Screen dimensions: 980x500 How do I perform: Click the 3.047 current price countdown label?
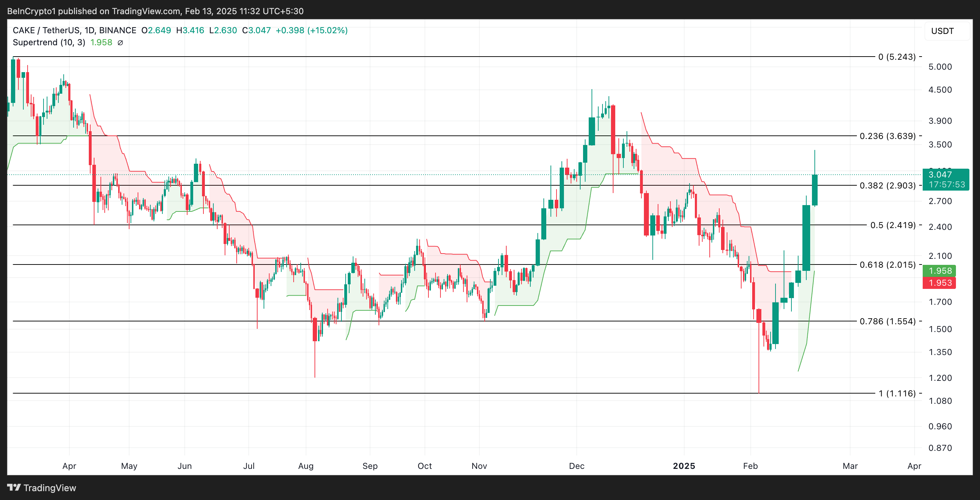(946, 180)
